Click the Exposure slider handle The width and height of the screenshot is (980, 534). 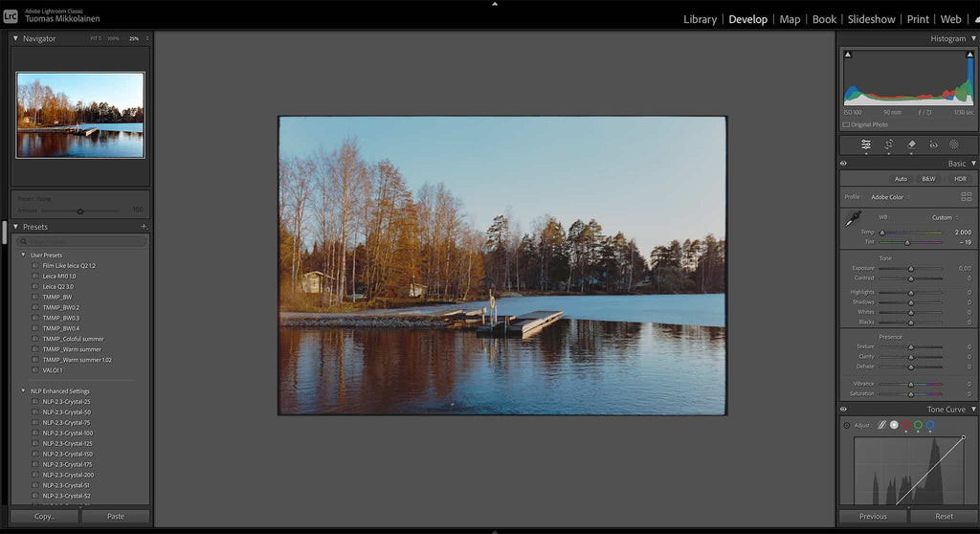(x=910, y=269)
